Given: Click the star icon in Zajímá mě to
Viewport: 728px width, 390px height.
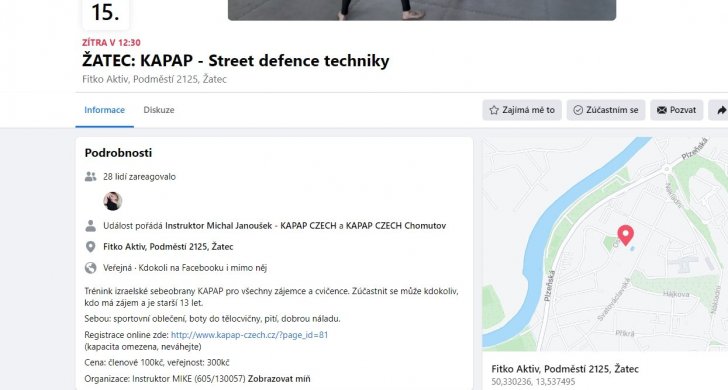Looking at the screenshot, I should [x=494, y=110].
